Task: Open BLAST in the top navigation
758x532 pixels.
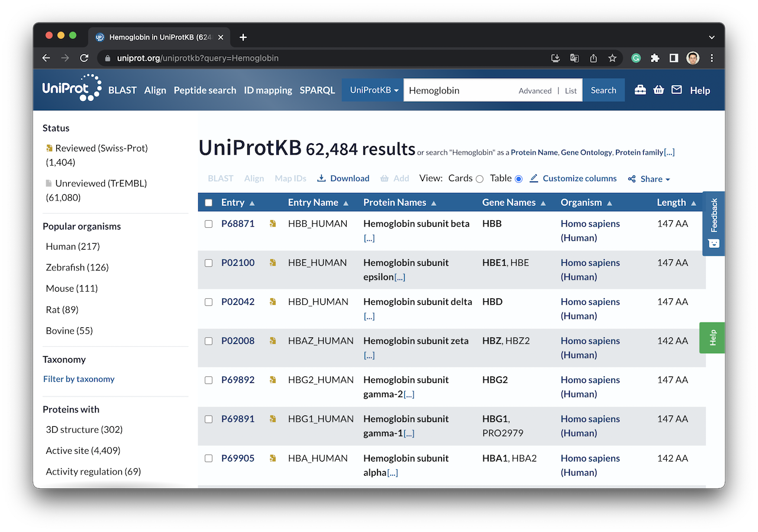Action: tap(122, 90)
